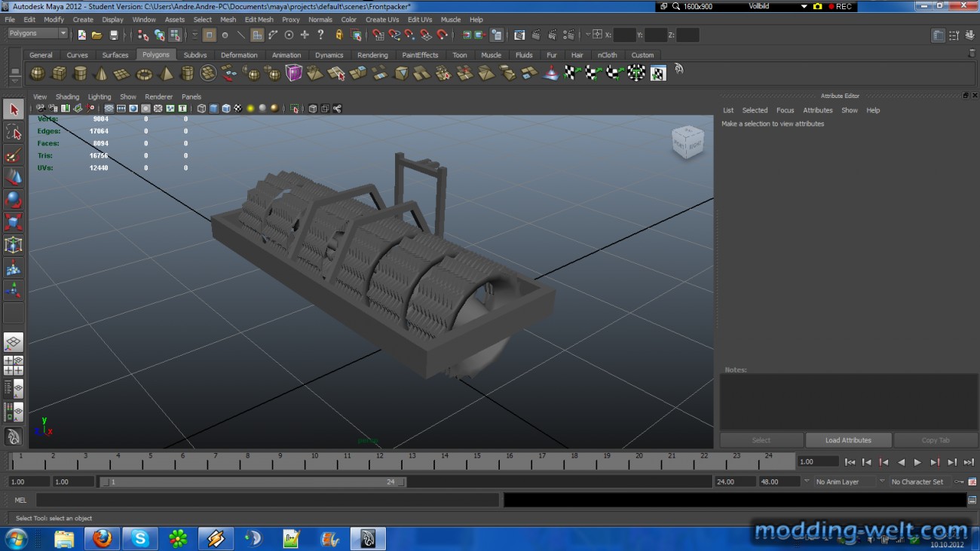This screenshot has height=551, width=980.
Task: Open the Edit UVs menu
Action: click(x=420, y=20)
